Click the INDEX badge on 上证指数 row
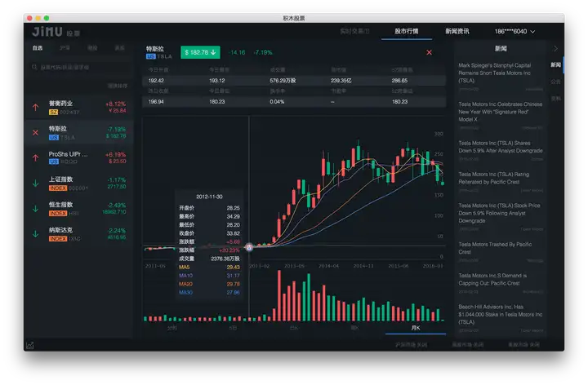This screenshot has width=588, height=385. click(x=58, y=188)
